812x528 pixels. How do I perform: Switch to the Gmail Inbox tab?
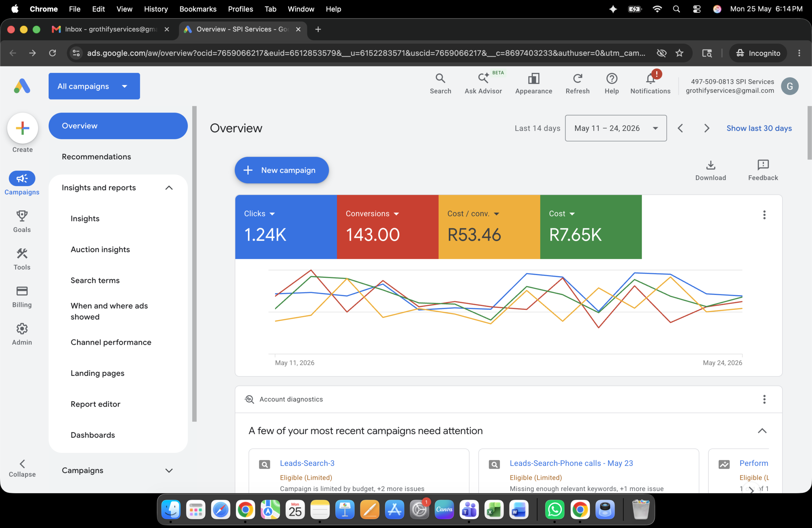point(111,29)
